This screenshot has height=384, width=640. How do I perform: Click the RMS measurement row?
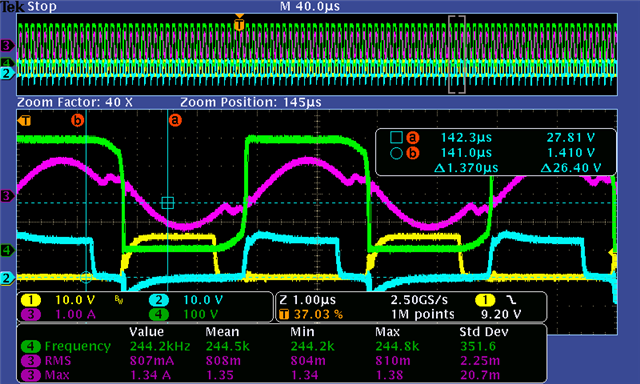tap(281, 361)
